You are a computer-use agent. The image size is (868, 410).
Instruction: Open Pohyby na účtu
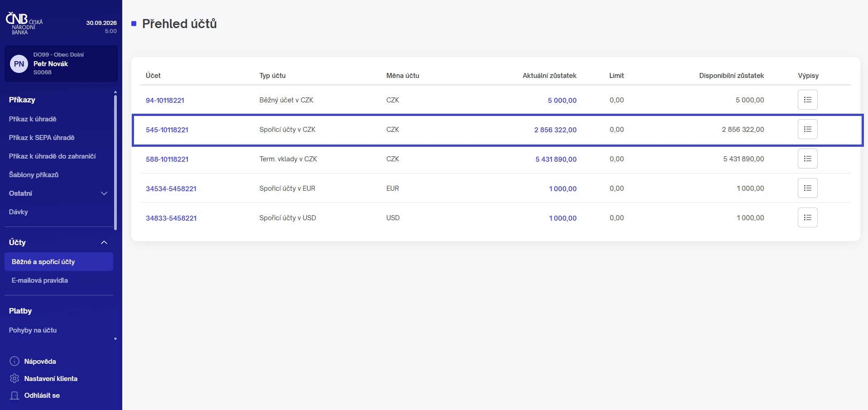tap(33, 330)
